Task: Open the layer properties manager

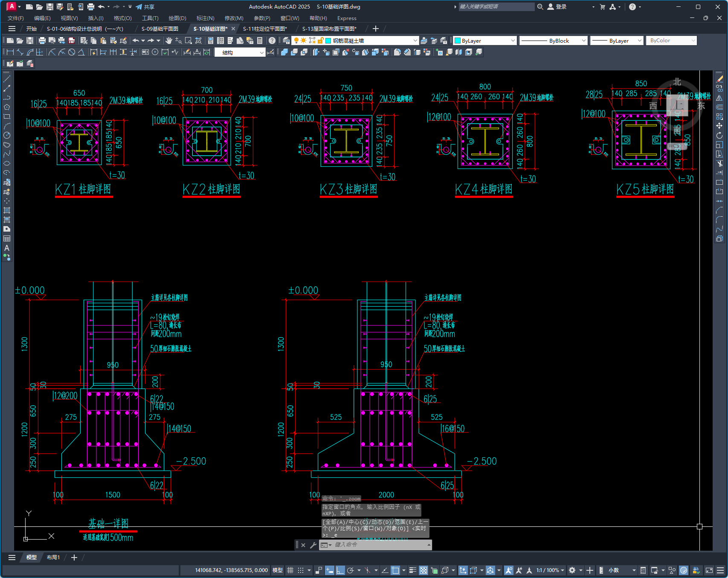Action: 286,41
